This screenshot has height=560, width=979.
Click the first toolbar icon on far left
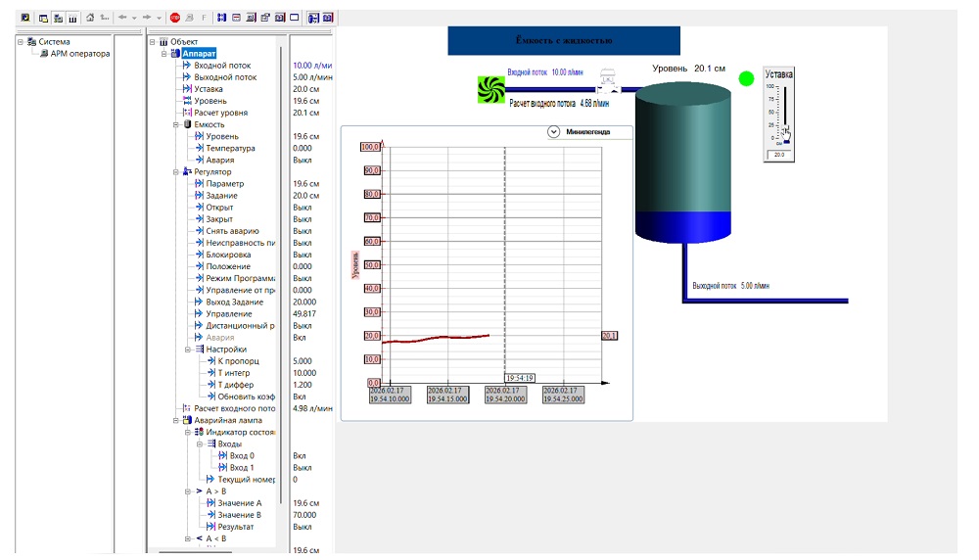[x=25, y=18]
